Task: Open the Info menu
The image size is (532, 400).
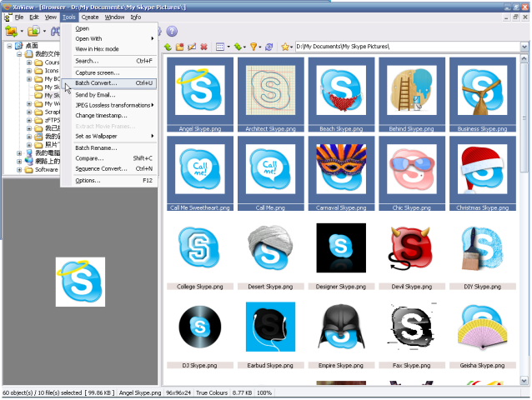Action: [x=136, y=17]
